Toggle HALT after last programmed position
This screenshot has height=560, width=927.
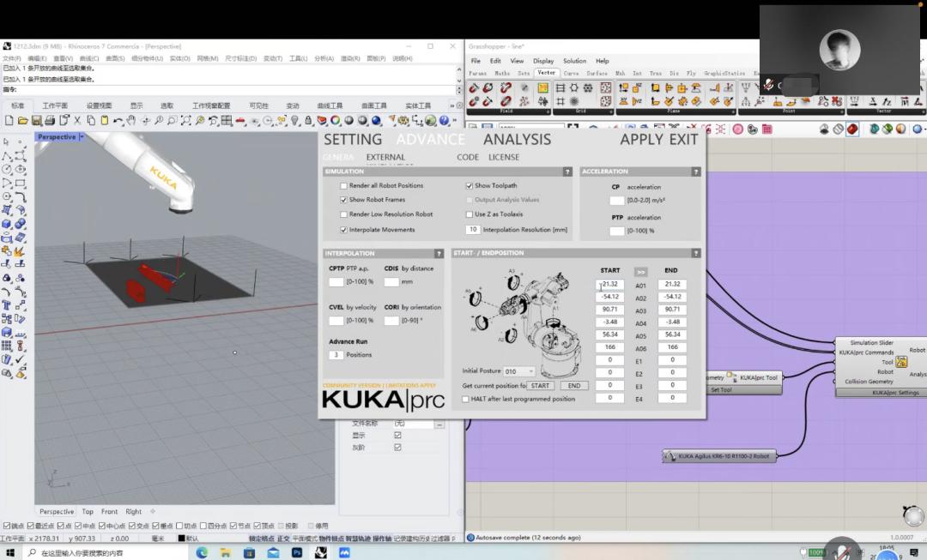point(466,399)
